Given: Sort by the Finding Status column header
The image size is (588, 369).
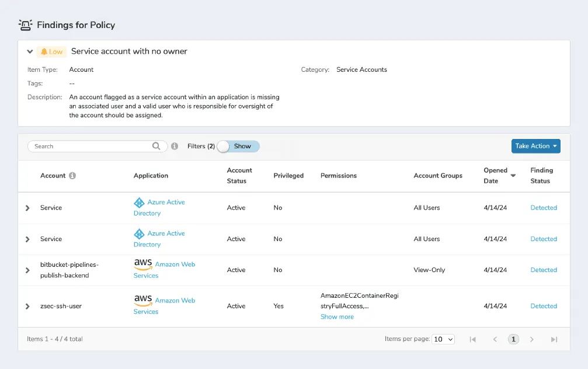Looking at the screenshot, I should (541, 176).
